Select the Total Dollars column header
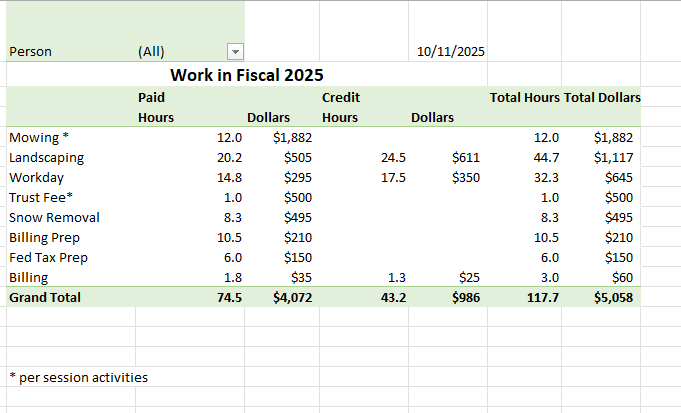The image size is (681, 413). (602, 97)
